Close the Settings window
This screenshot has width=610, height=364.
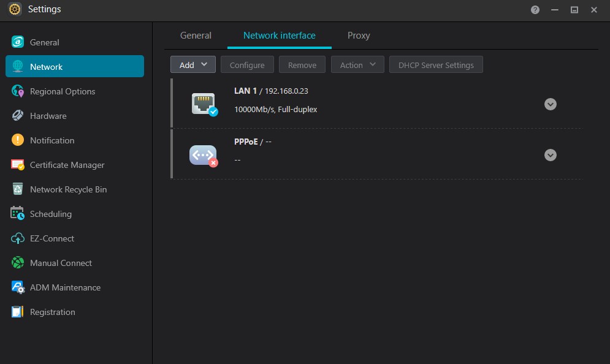click(593, 10)
